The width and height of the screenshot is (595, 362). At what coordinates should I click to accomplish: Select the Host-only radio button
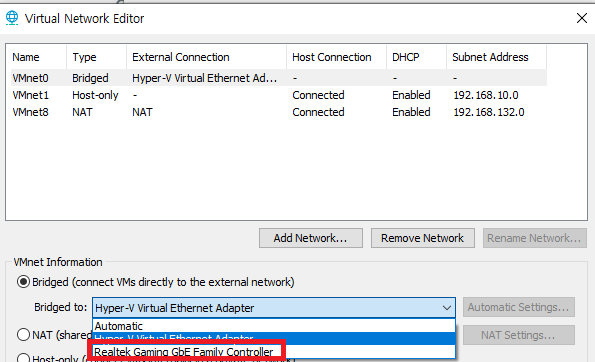click(x=24, y=357)
